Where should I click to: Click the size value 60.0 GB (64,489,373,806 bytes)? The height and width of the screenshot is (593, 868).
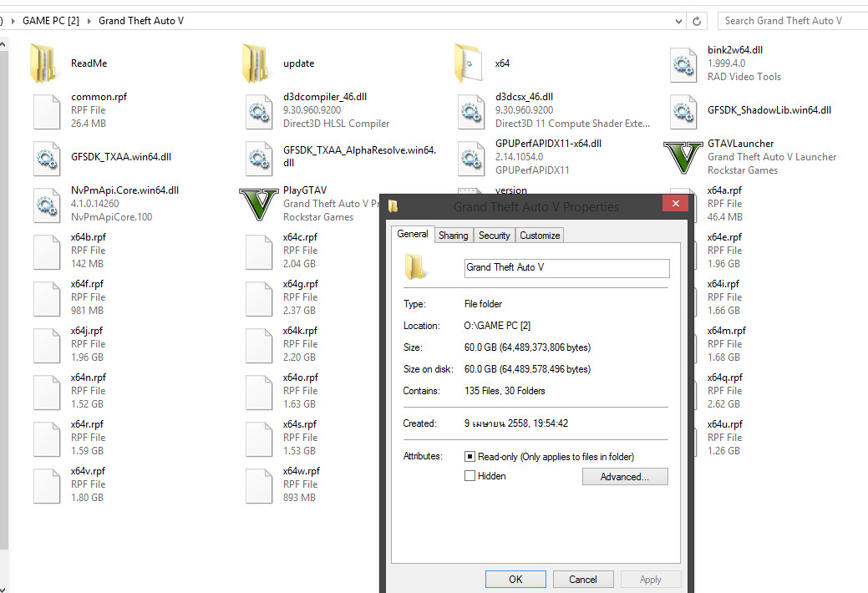[527, 347]
